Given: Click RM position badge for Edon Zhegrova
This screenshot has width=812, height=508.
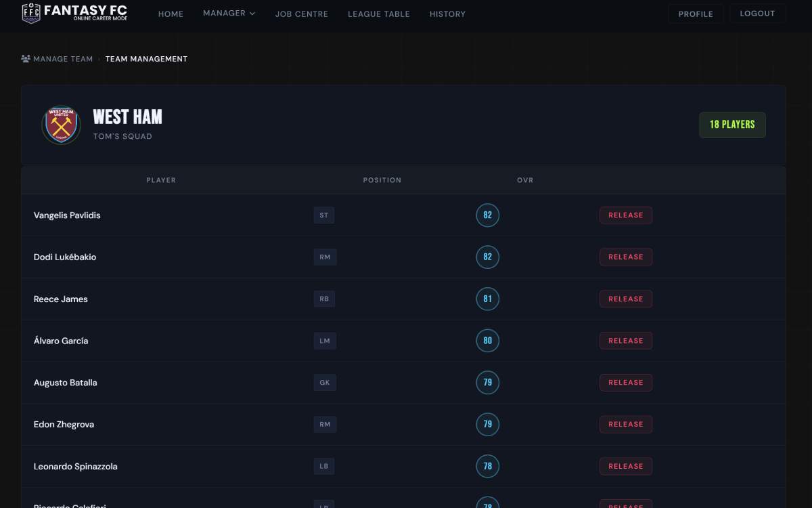Looking at the screenshot, I should pos(325,425).
